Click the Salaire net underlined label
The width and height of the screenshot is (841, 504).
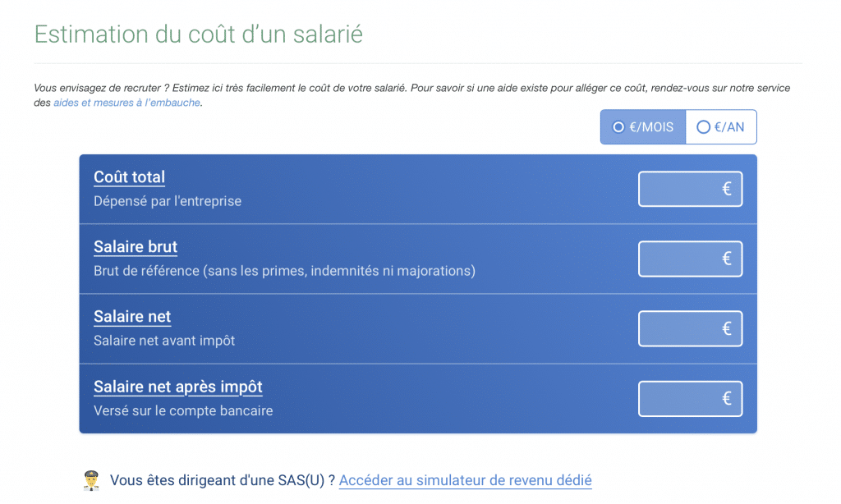132,317
